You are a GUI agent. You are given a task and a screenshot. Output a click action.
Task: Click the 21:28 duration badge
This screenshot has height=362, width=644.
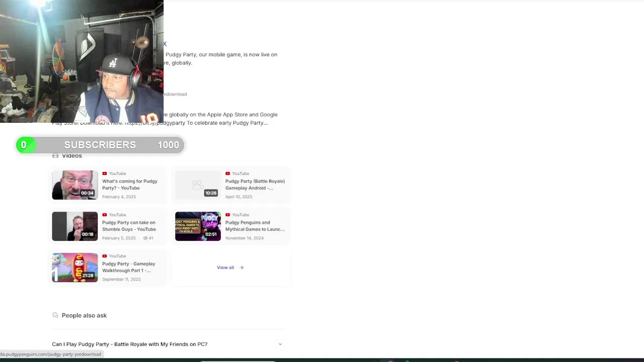(88, 276)
